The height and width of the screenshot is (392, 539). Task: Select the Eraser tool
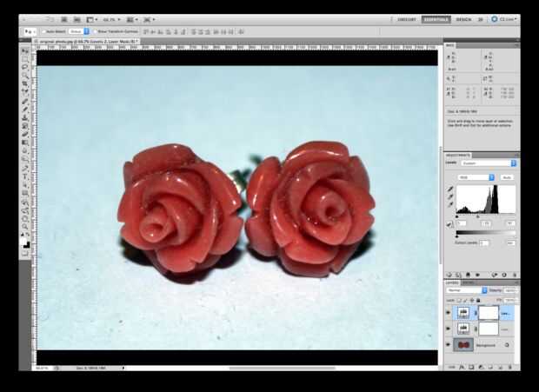[x=25, y=134]
